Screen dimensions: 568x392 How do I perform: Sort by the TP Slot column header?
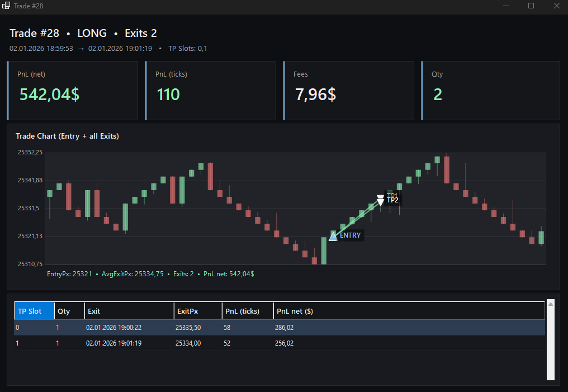tap(34, 311)
